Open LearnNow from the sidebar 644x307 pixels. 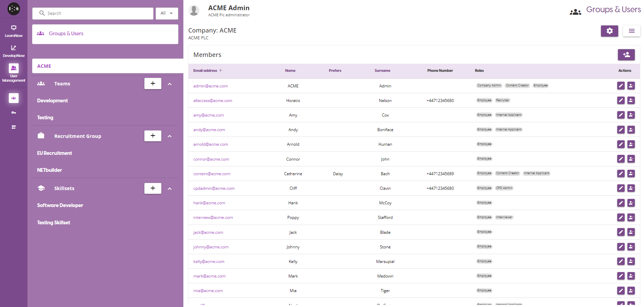pos(14,31)
